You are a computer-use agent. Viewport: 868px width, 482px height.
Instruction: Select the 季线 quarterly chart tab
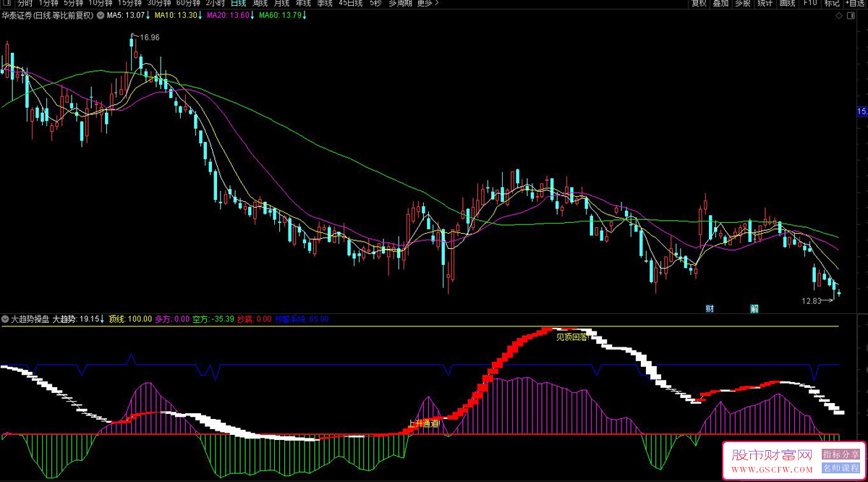pyautogui.click(x=325, y=3)
